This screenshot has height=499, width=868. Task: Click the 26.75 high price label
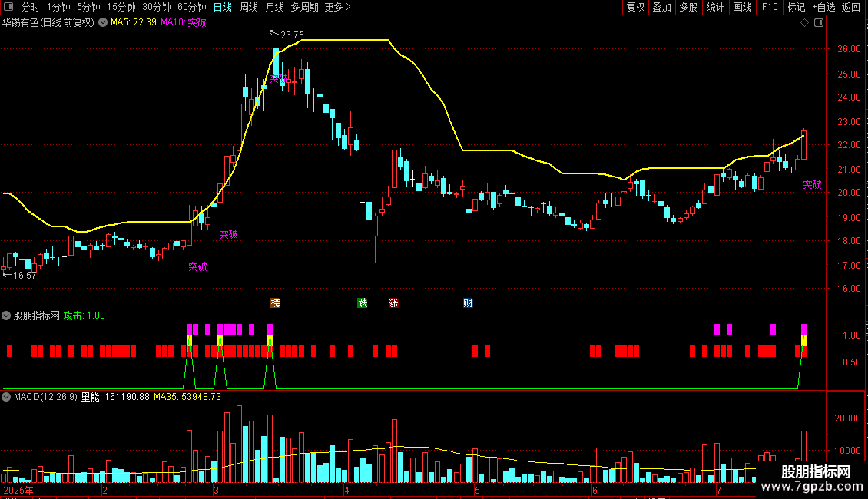[x=293, y=35]
